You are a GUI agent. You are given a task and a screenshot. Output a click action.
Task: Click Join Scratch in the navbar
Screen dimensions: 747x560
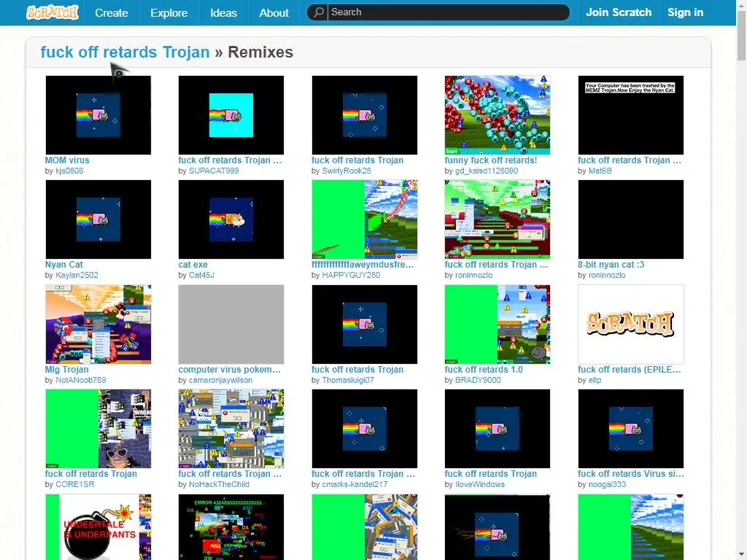pyautogui.click(x=619, y=12)
